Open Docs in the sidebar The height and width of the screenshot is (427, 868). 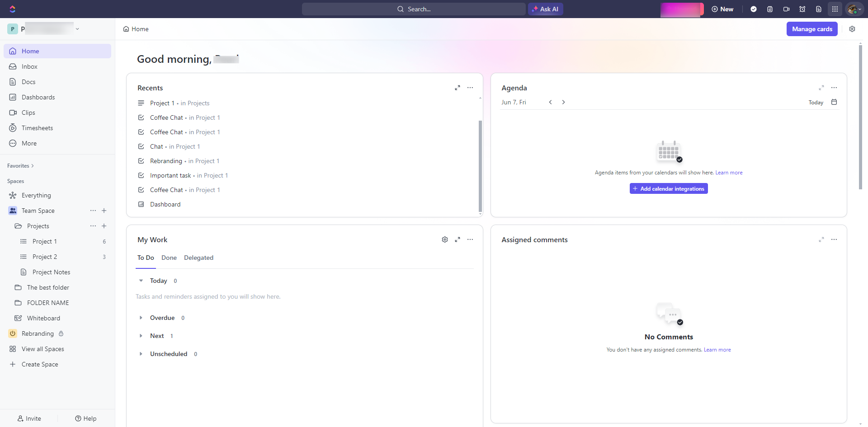coord(57,82)
